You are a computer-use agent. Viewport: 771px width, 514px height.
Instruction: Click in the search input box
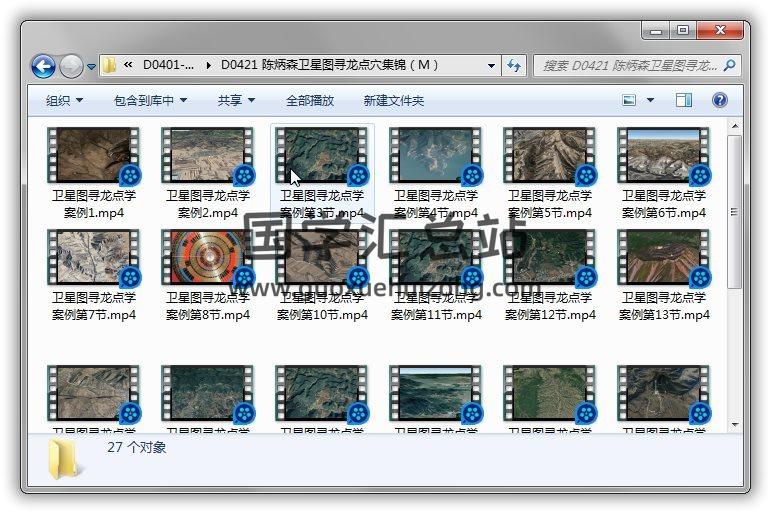[x=628, y=66]
